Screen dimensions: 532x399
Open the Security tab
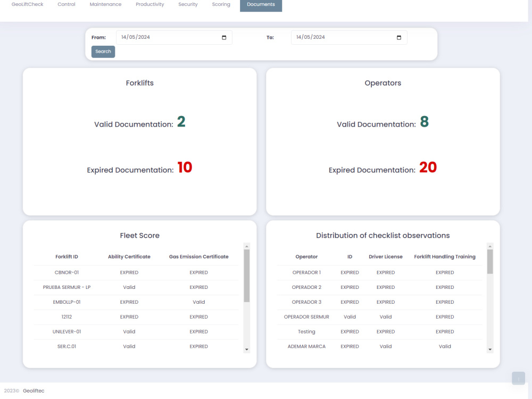pyautogui.click(x=188, y=4)
